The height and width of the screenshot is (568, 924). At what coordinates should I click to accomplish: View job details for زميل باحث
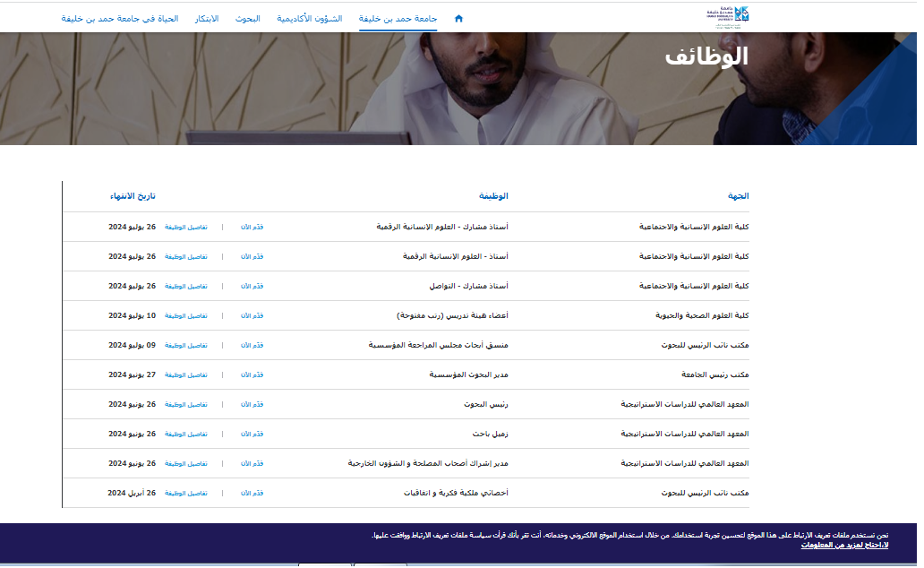[x=185, y=434]
